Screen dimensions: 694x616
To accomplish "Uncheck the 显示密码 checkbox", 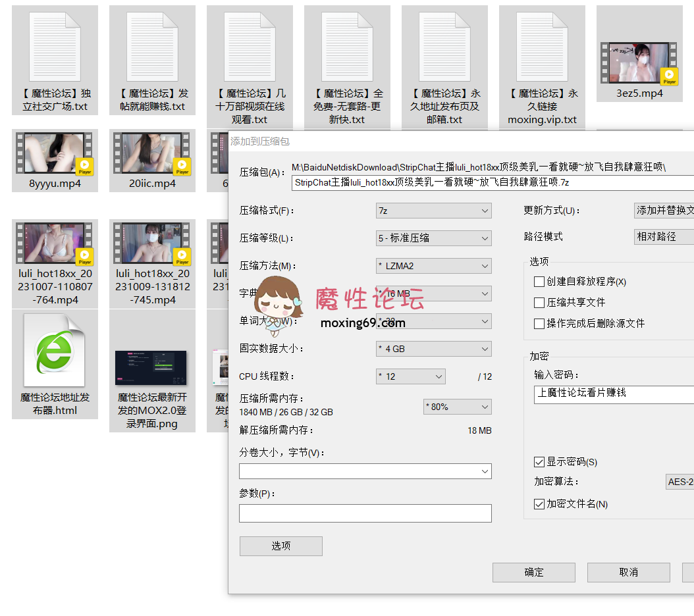I will tap(539, 462).
